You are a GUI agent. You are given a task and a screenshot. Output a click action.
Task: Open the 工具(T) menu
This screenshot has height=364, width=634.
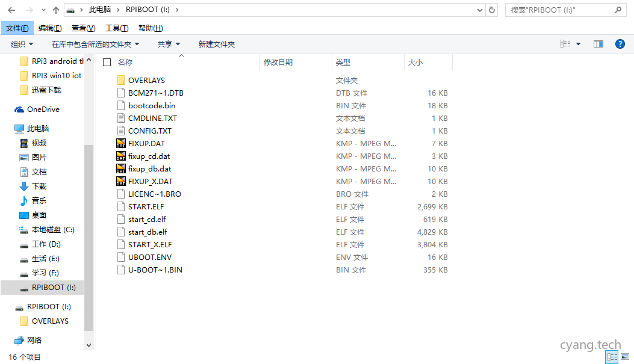point(117,28)
